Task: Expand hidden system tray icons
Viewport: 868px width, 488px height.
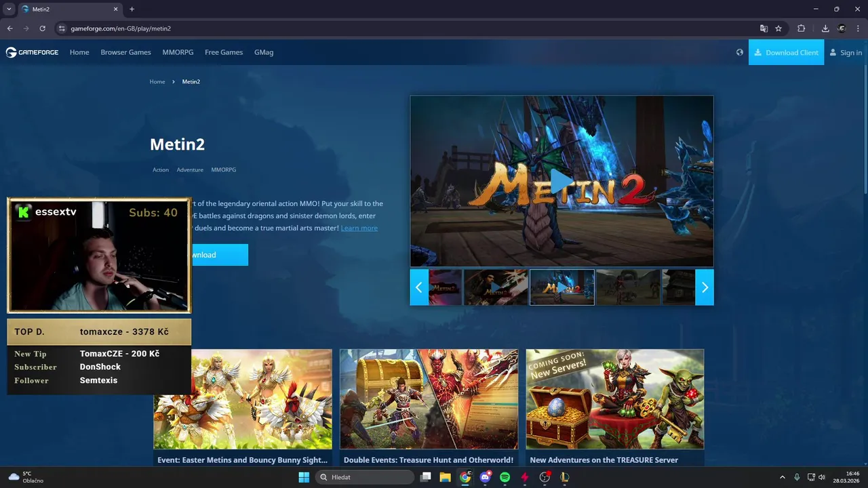Action: (782, 477)
